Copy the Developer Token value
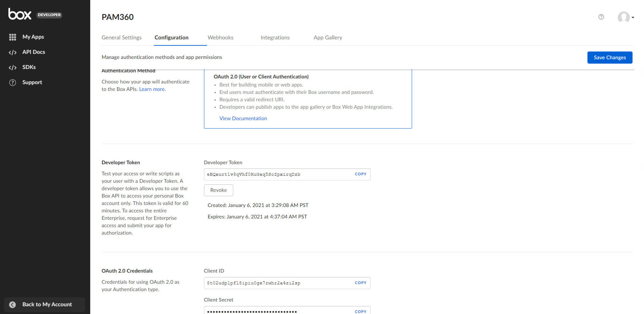The image size is (644, 314). (360, 174)
